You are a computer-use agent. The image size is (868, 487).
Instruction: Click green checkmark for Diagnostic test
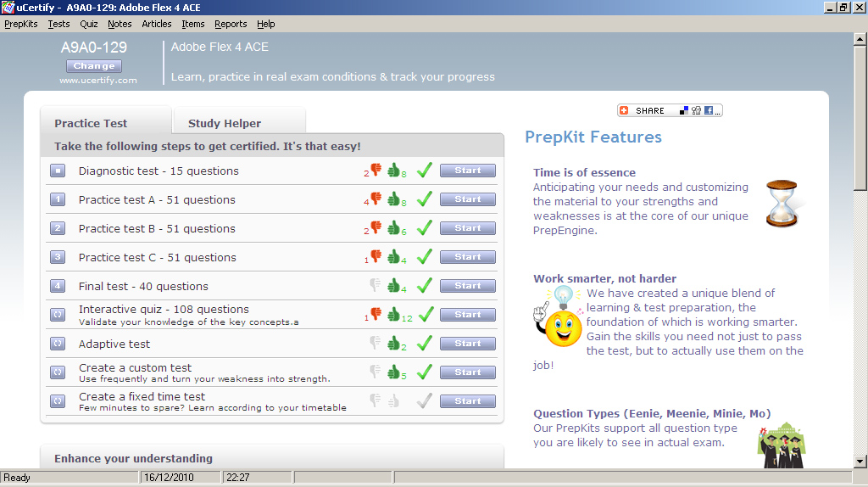[425, 170]
